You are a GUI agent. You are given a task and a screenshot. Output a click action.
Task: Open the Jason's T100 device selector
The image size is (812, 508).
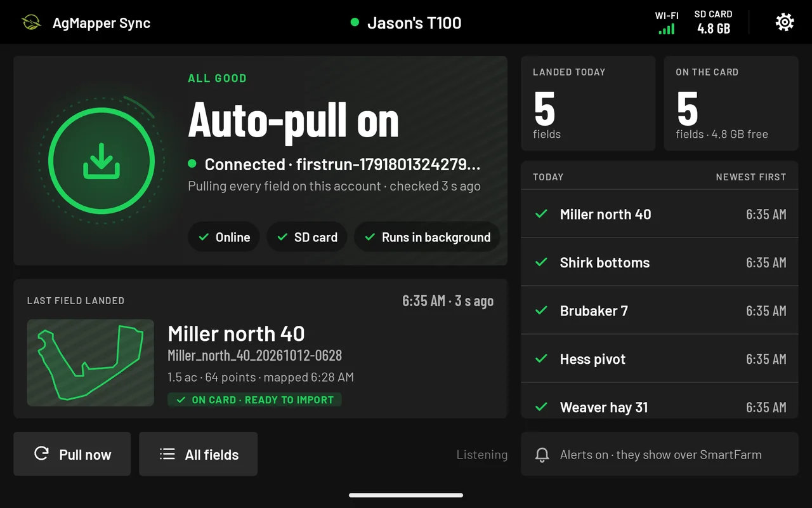[x=406, y=23]
